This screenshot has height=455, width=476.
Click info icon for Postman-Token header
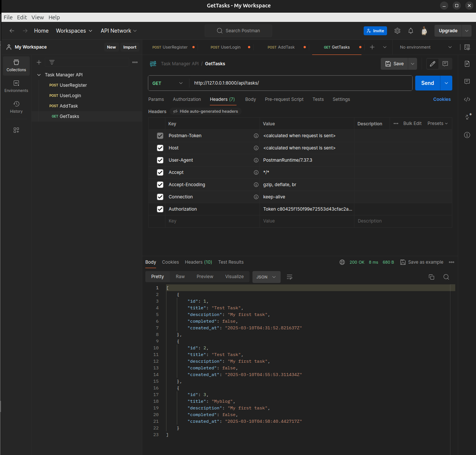pos(256,136)
